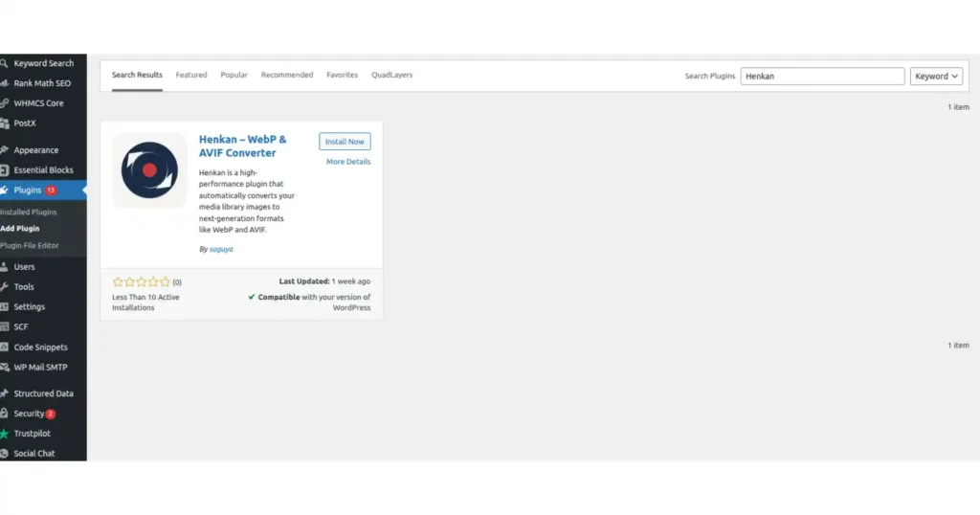980x515 pixels.
Task: Switch to the Featured tab
Action: [191, 75]
